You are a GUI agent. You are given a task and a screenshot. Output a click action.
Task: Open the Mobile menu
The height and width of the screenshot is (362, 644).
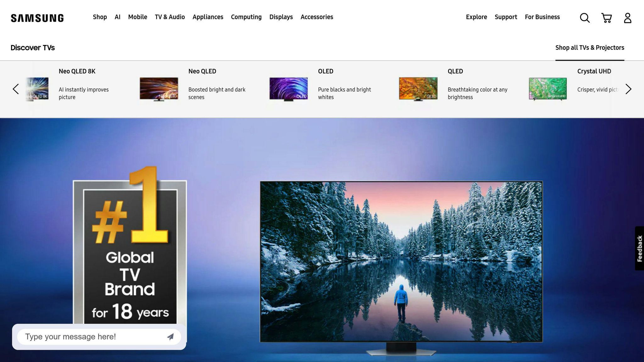click(137, 17)
